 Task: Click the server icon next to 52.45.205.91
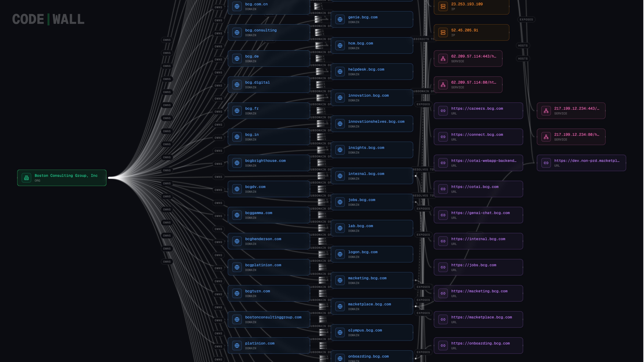(443, 32)
